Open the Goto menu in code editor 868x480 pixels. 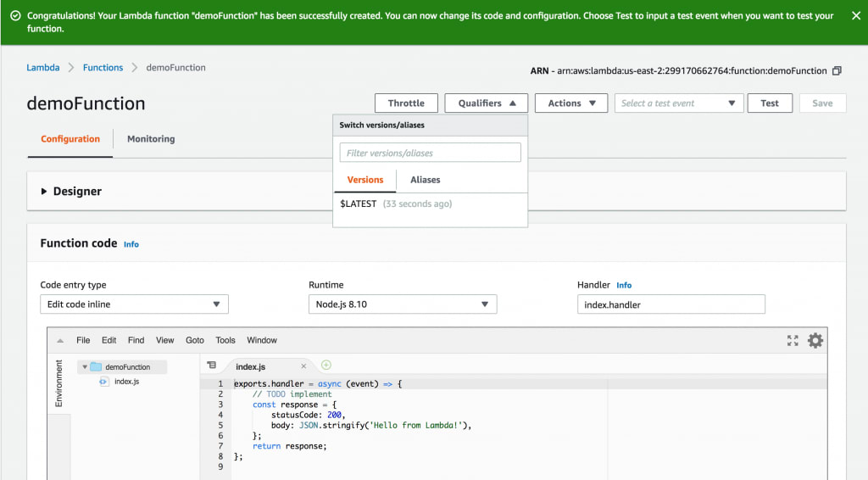(194, 340)
